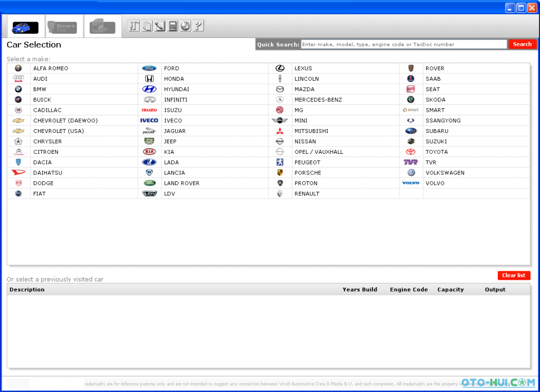540x392 pixels.
Task: Open the blue car selection tab
Action: tap(25, 27)
